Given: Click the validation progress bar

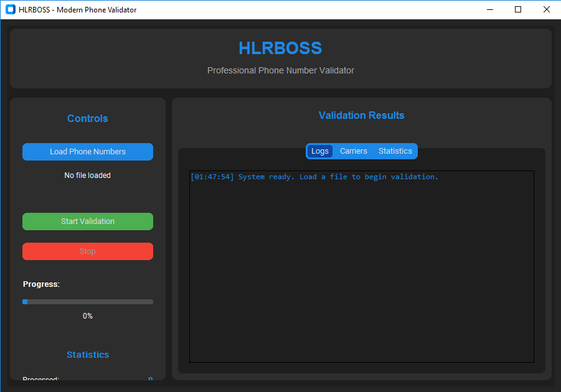Looking at the screenshot, I should [88, 302].
